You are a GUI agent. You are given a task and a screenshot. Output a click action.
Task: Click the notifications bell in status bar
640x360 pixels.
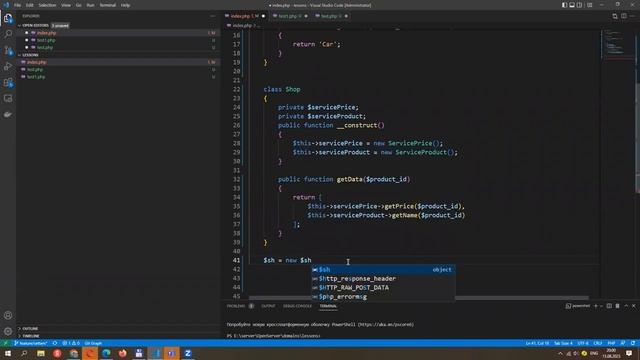(633, 343)
